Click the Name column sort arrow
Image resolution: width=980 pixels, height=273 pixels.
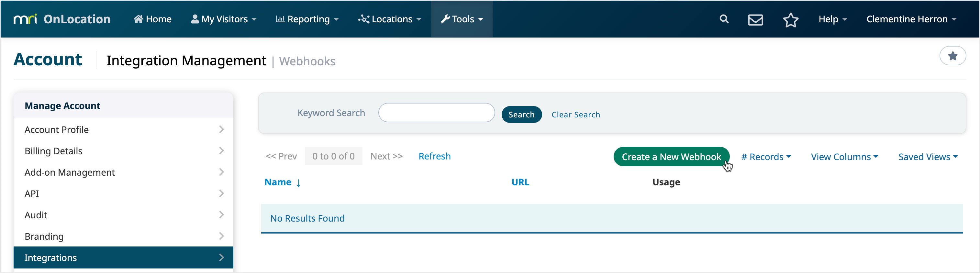299,183
